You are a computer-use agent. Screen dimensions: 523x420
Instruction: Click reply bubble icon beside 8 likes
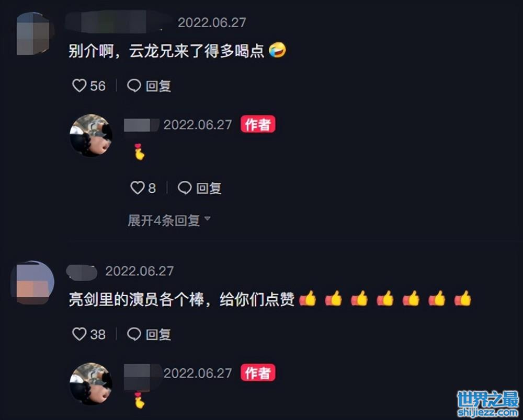[185, 188]
